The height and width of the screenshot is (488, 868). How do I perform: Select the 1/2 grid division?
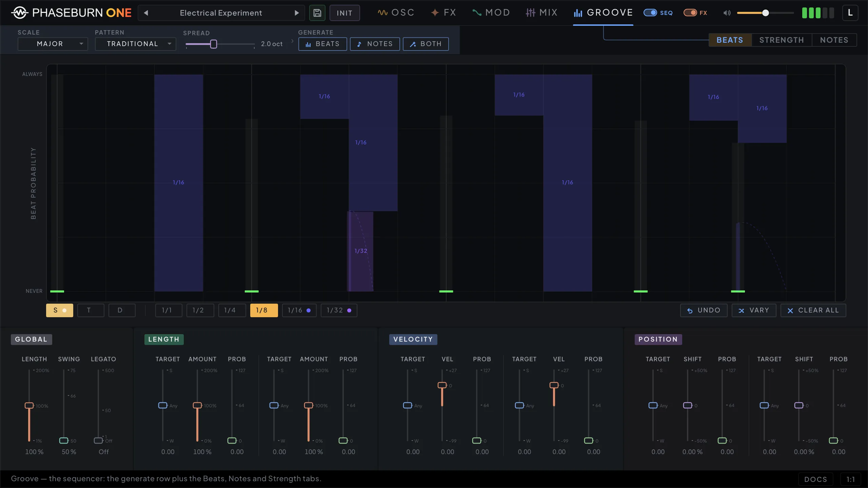click(200, 310)
